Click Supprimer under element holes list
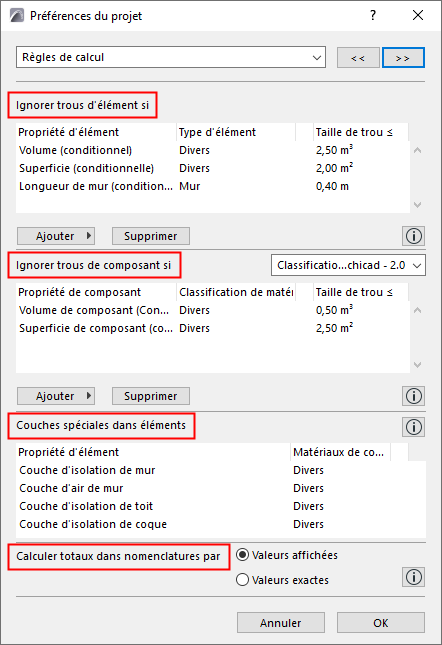Image resolution: width=442 pixels, height=645 pixels. (x=151, y=236)
